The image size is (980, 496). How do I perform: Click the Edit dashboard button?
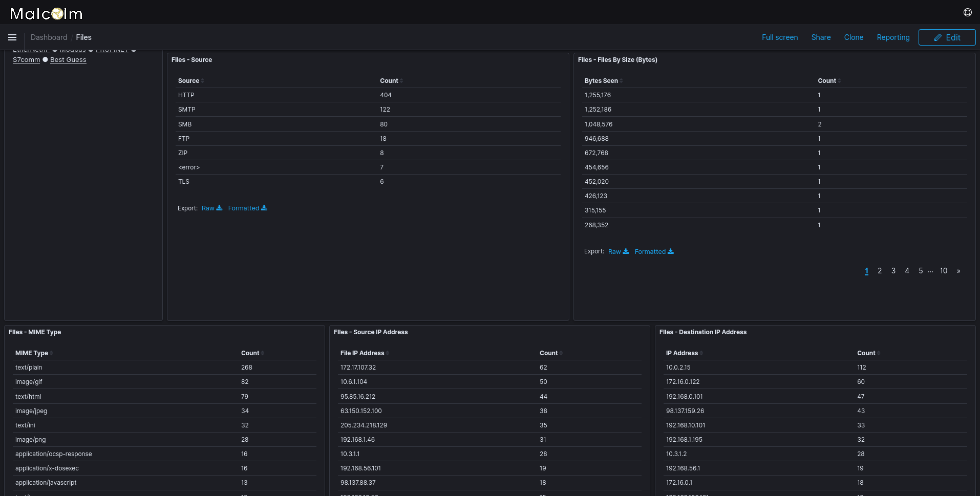947,37
